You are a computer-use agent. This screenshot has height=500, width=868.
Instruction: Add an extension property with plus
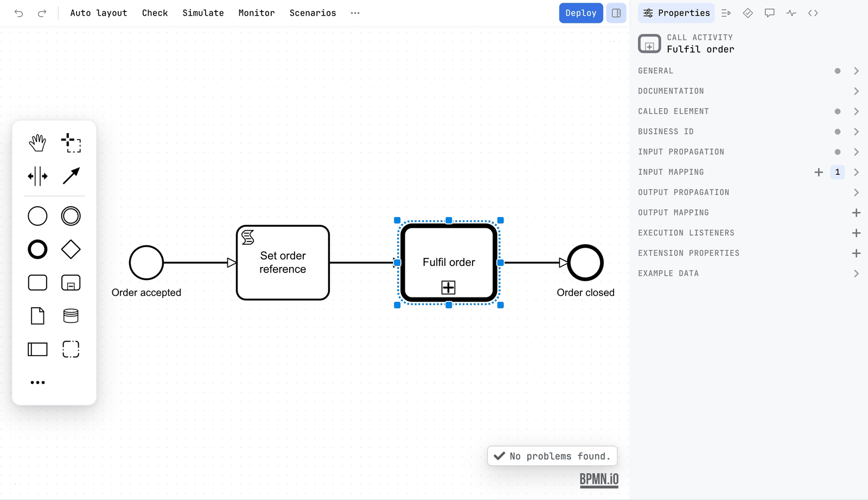[x=856, y=253]
